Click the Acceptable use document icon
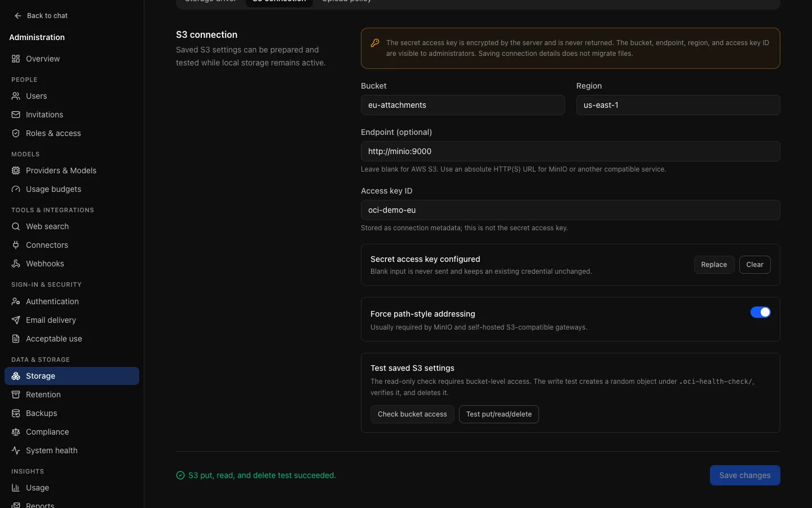Image resolution: width=812 pixels, height=508 pixels. point(16,339)
